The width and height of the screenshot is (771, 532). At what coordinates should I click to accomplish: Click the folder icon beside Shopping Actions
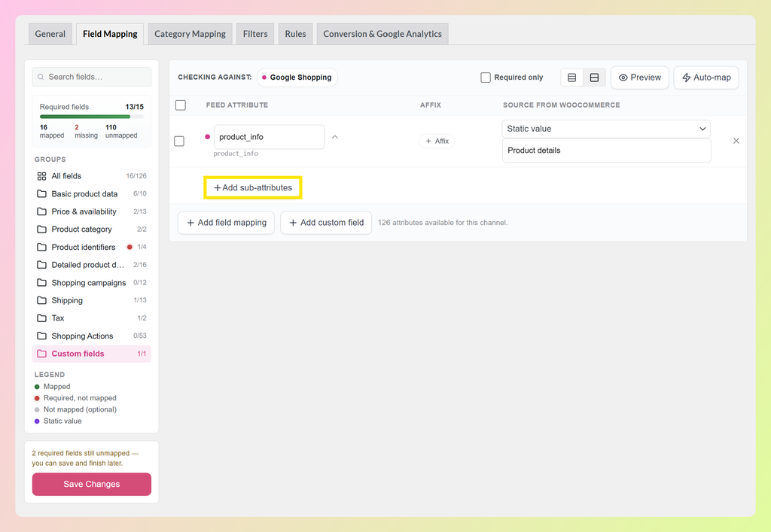42,336
